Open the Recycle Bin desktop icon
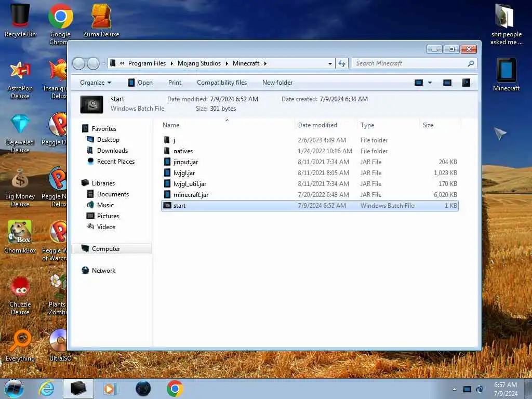Image resolution: width=532 pixels, height=399 pixels. pyautogui.click(x=20, y=20)
